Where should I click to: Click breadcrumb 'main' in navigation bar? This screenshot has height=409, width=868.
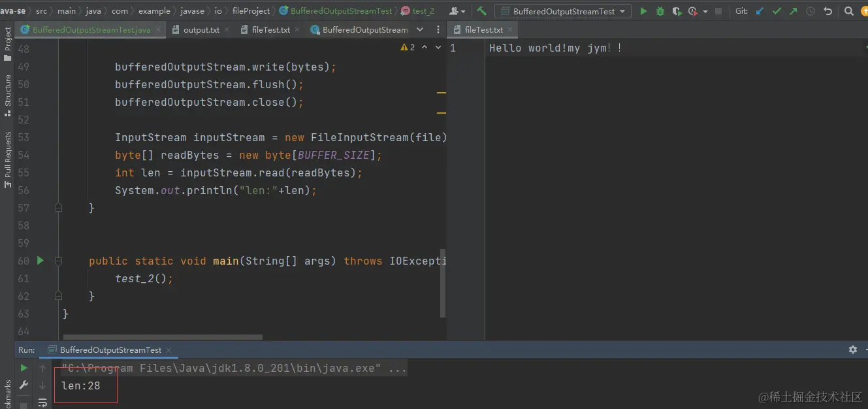(66, 11)
